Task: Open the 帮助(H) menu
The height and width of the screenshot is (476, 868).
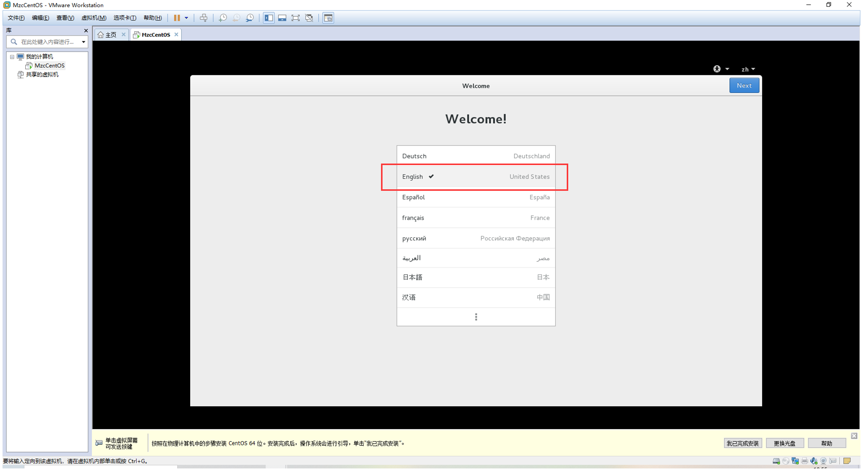Action: 153,18
